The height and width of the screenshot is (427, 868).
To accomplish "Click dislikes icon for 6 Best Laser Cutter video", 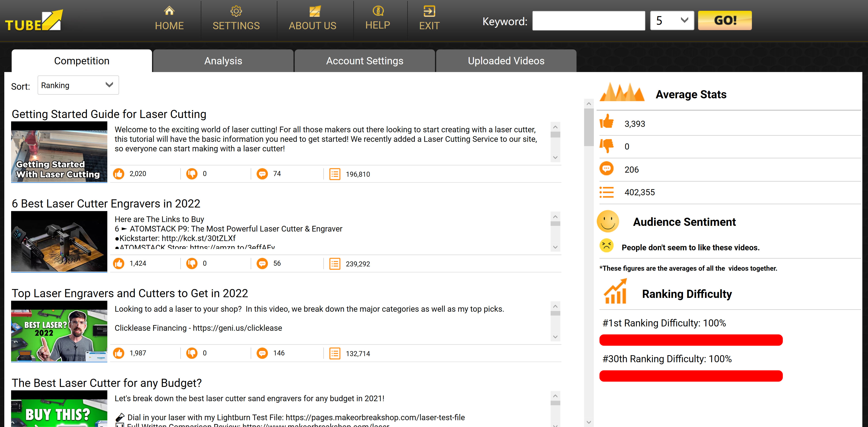I will coord(192,264).
